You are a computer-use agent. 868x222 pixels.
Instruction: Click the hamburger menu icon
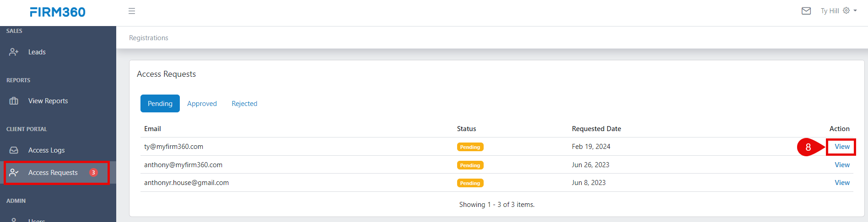pos(132,11)
